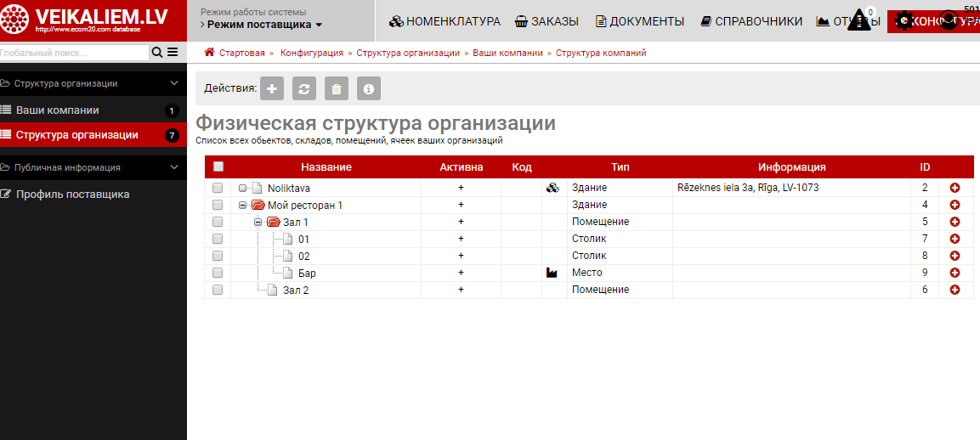
Task: Click the trash delete action icon
Action: coord(337,88)
